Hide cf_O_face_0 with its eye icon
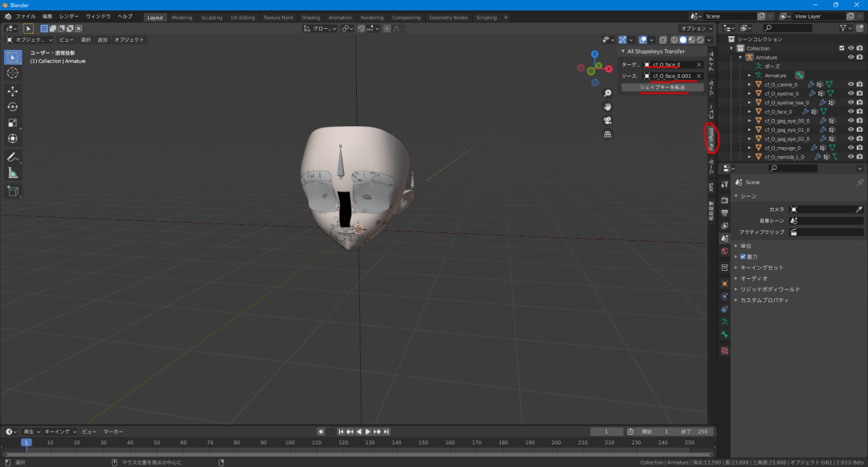The height and width of the screenshot is (467, 868). coord(851,112)
